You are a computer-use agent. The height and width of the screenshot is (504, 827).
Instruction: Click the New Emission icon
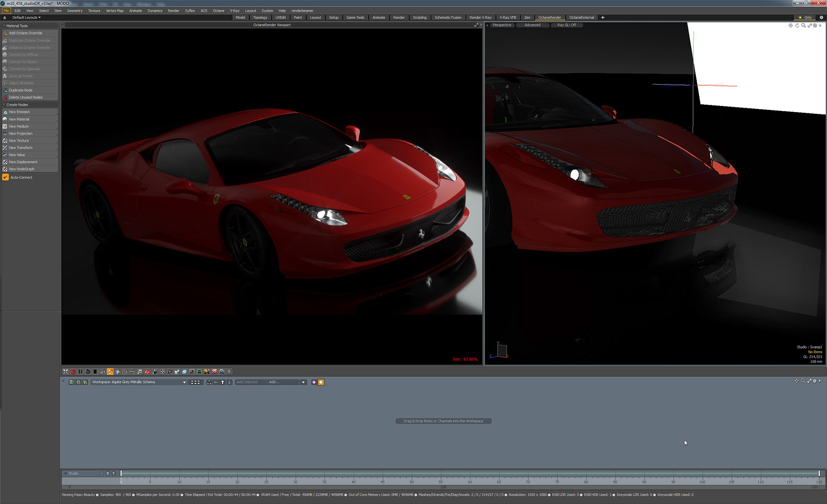pos(5,112)
